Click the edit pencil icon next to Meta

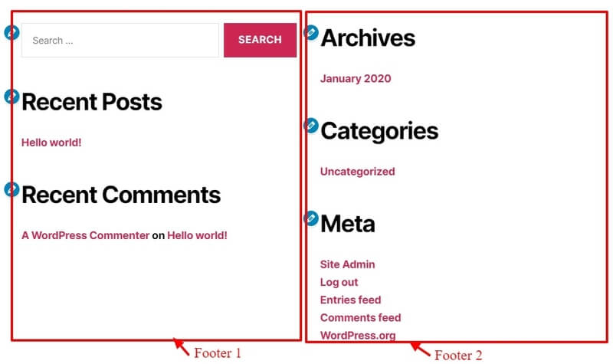click(311, 218)
